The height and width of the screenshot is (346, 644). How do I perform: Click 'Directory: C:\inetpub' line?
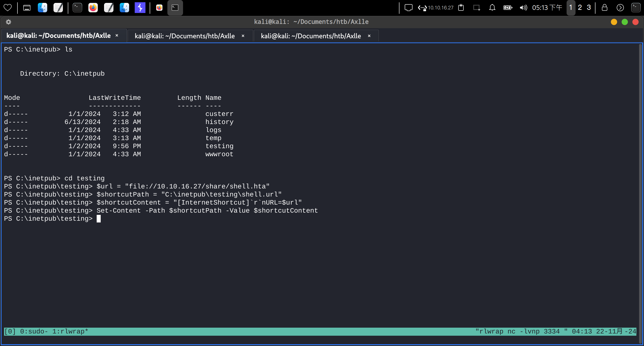[62, 73]
